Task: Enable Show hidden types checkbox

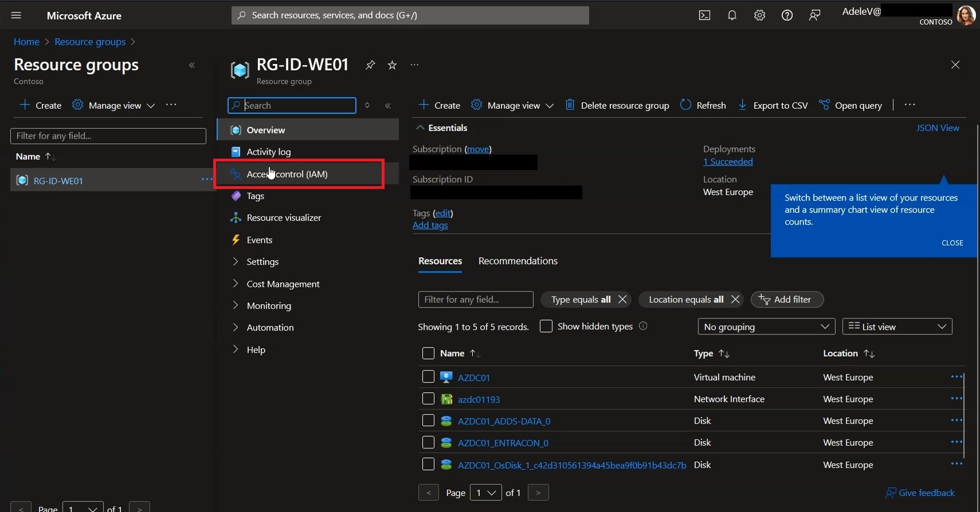Action: [x=546, y=326]
